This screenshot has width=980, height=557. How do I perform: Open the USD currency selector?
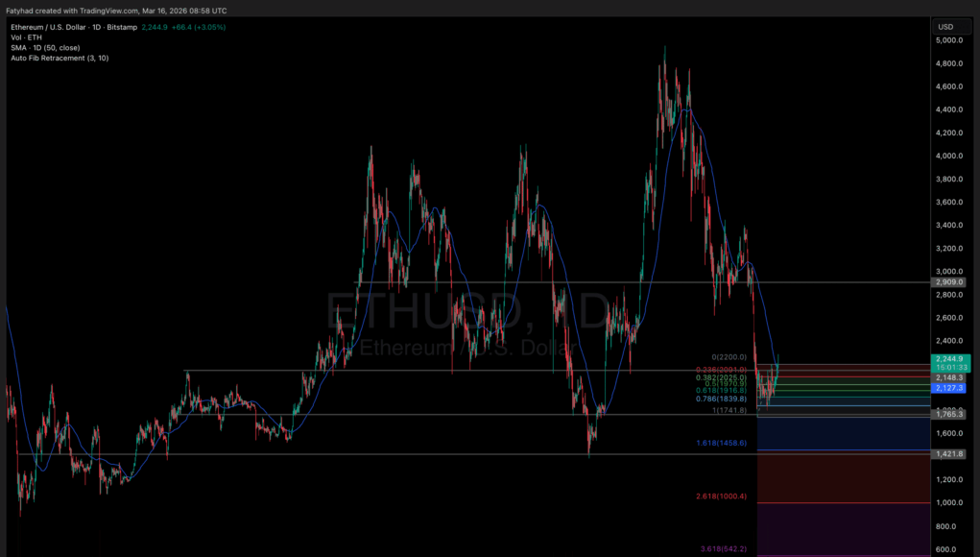tap(945, 26)
